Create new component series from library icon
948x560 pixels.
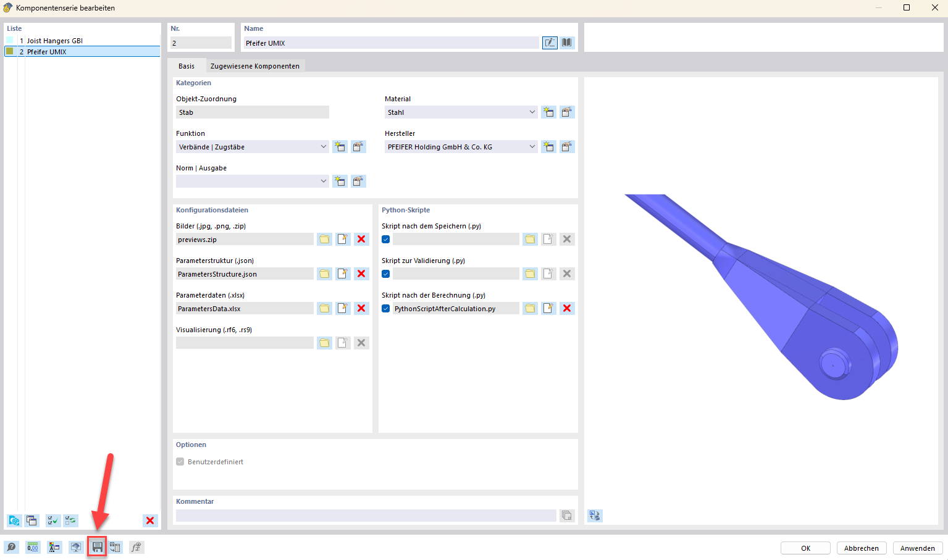[x=14, y=520]
